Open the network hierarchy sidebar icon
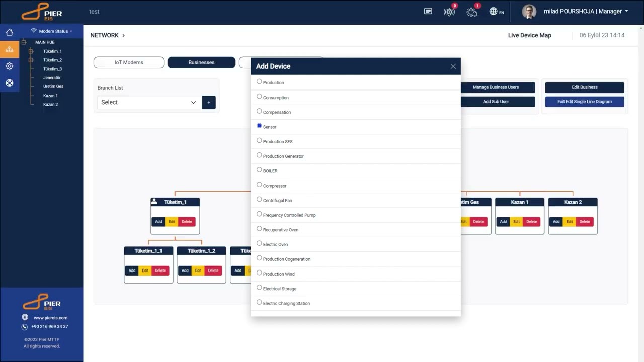 (x=9, y=49)
